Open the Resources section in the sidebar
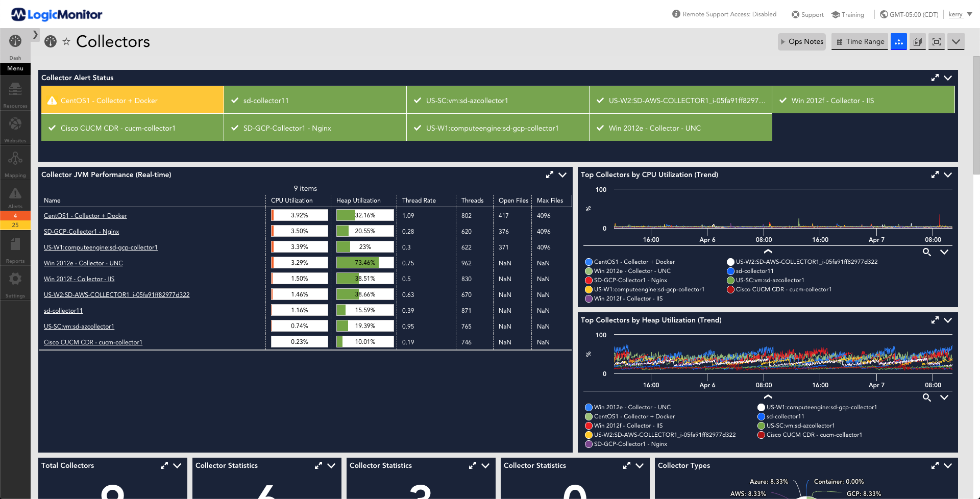 (15, 93)
